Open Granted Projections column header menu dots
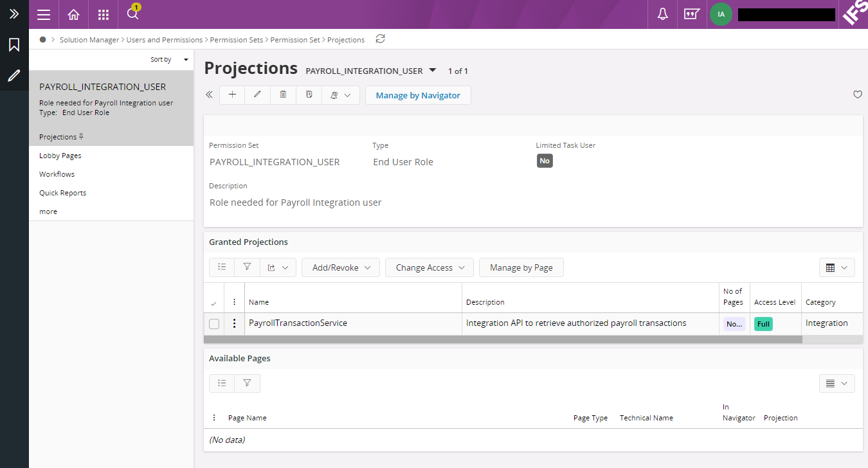This screenshot has height=468, width=868. pos(235,302)
